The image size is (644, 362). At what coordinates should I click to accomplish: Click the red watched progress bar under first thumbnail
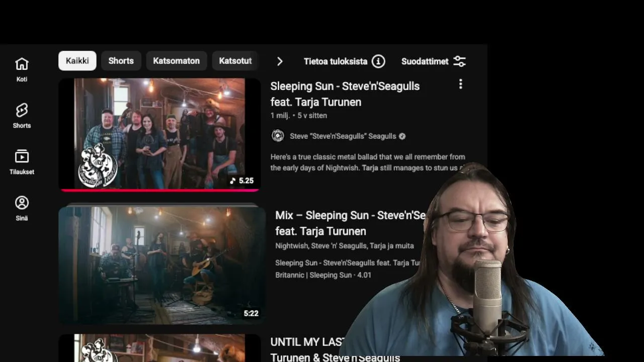click(x=159, y=190)
